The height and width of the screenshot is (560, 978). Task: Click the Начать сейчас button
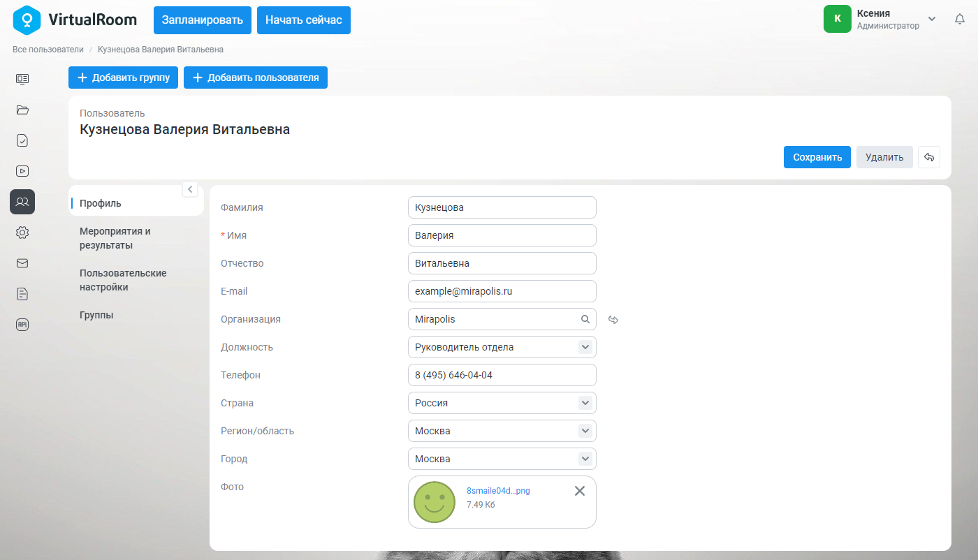click(x=304, y=20)
